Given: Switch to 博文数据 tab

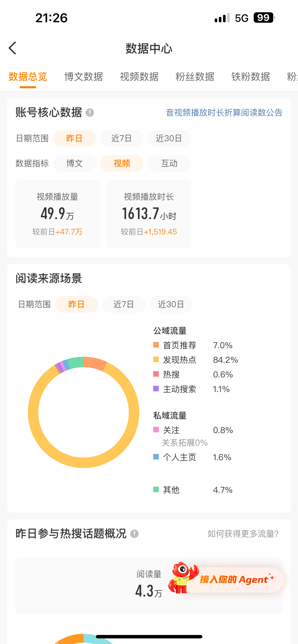Looking at the screenshot, I should [x=84, y=77].
